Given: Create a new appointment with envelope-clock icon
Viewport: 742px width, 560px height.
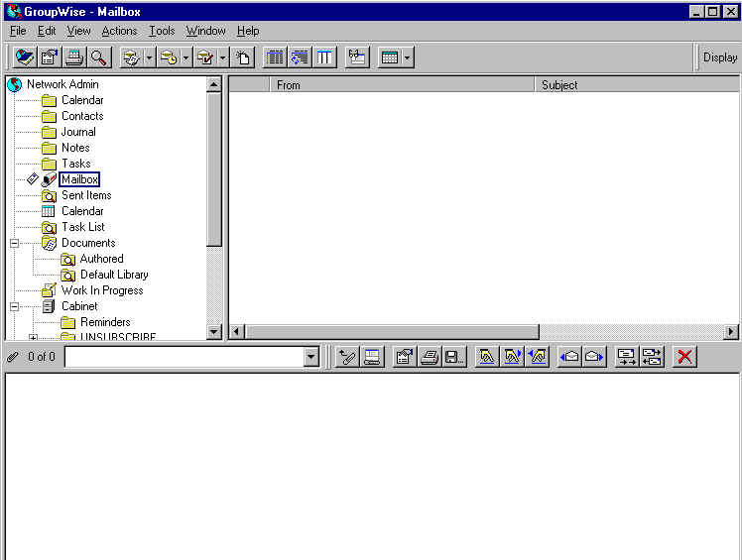Looking at the screenshot, I should coord(168,57).
